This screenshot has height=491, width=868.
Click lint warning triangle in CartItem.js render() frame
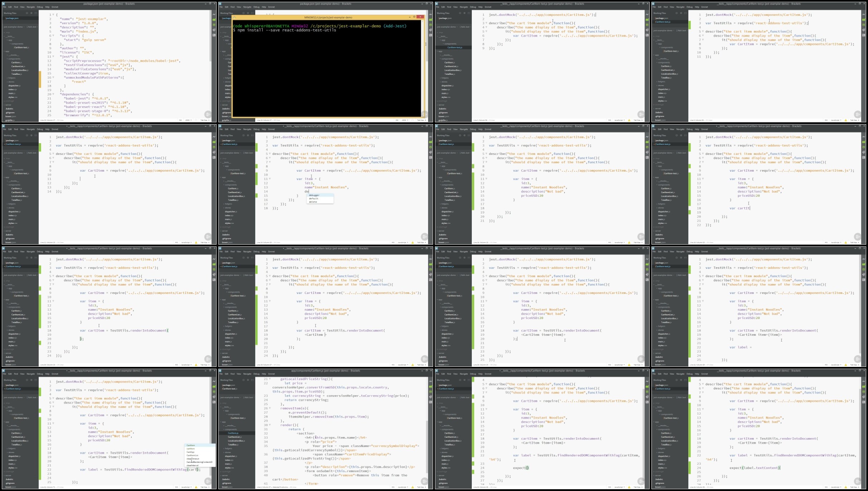[413, 487]
